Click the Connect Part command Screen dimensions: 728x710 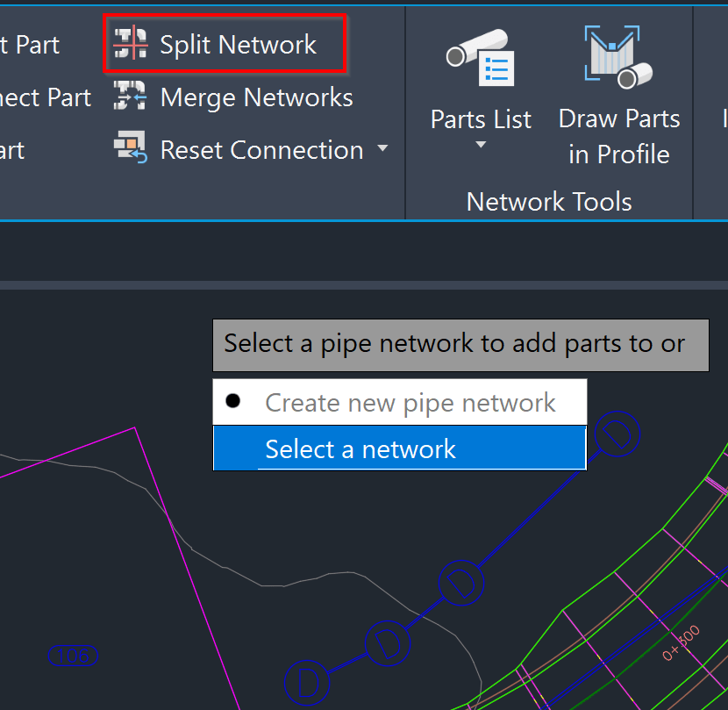coord(44,97)
